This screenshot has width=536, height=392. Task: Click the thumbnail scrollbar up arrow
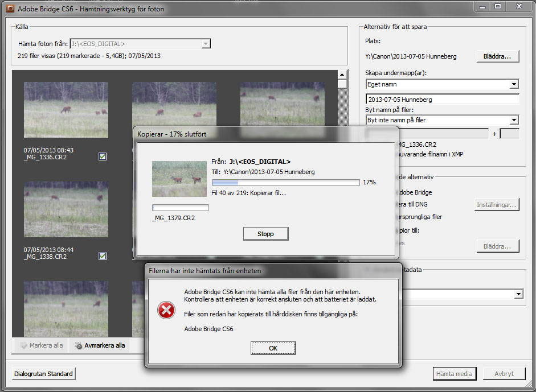(x=342, y=75)
